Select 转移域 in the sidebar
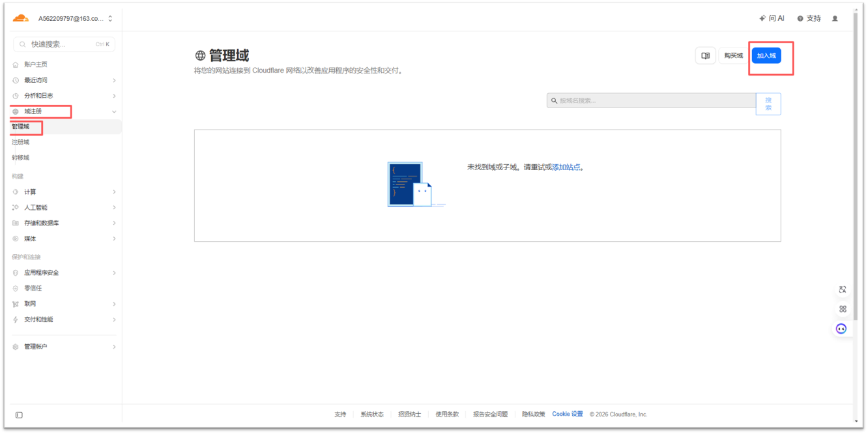 coord(21,158)
